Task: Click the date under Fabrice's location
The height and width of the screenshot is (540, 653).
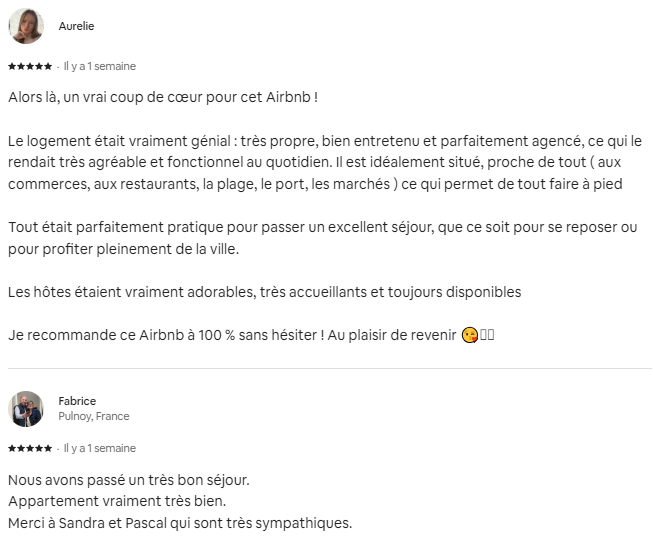Action: pos(100,448)
